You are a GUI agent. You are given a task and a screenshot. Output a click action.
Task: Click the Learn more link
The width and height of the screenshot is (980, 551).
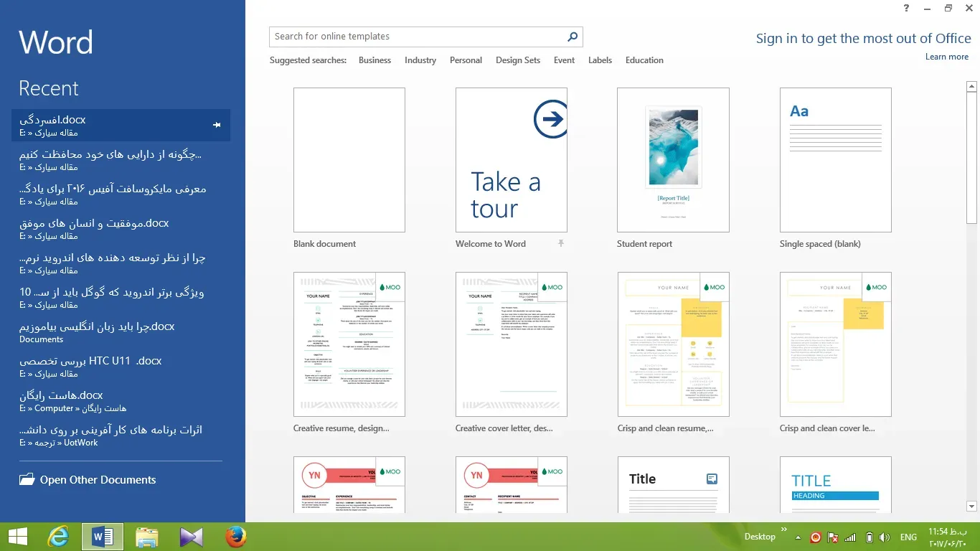[x=946, y=57]
